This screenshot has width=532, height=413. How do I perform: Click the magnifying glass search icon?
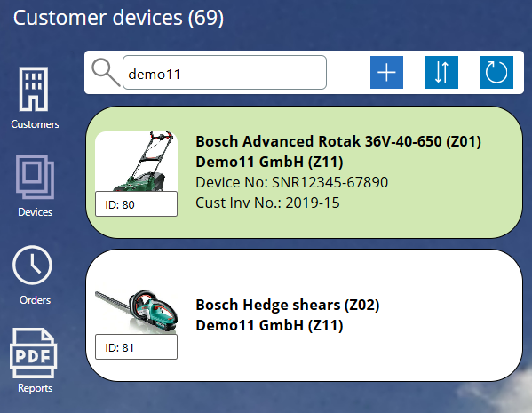[106, 72]
